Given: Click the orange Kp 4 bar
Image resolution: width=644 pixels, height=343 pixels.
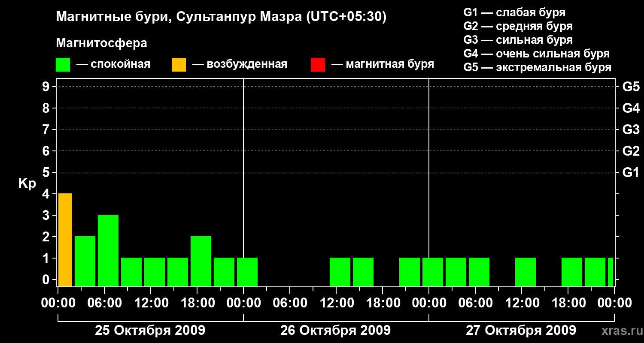Looking at the screenshot, I should (65, 240).
